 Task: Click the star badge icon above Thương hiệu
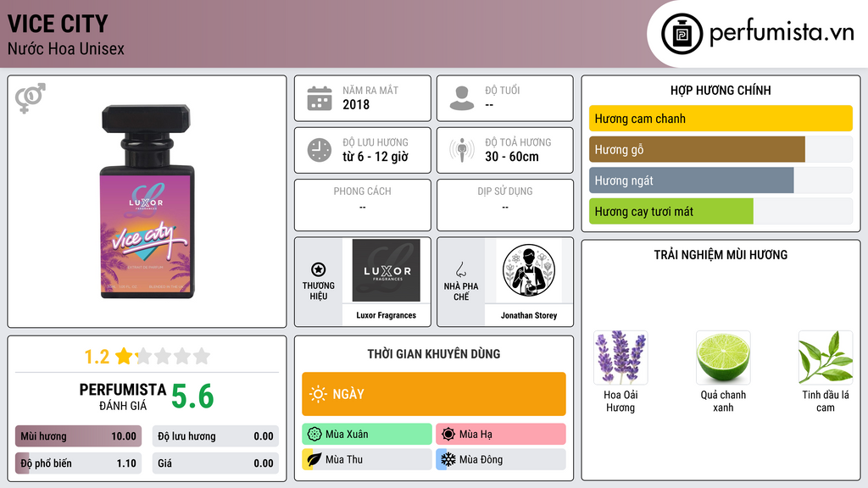319,269
